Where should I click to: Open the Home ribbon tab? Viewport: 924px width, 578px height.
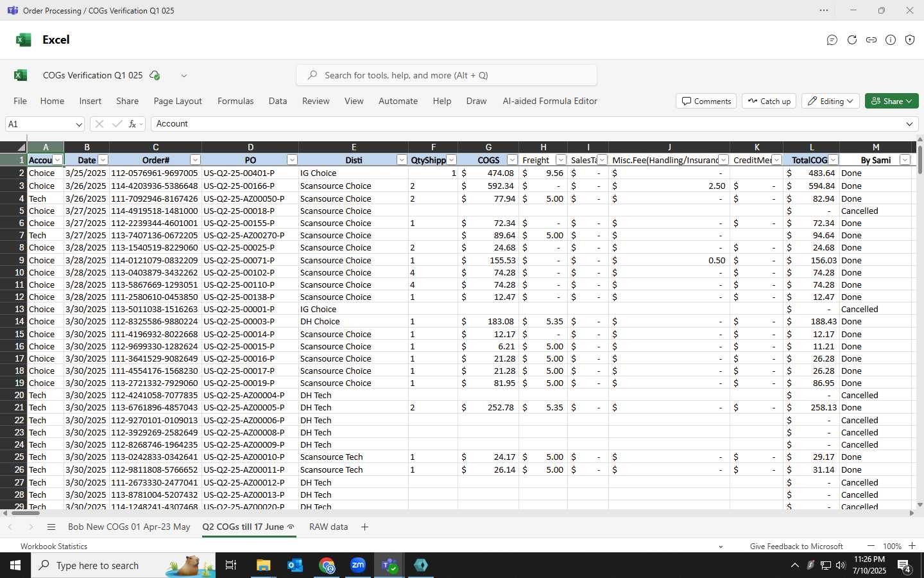click(52, 101)
